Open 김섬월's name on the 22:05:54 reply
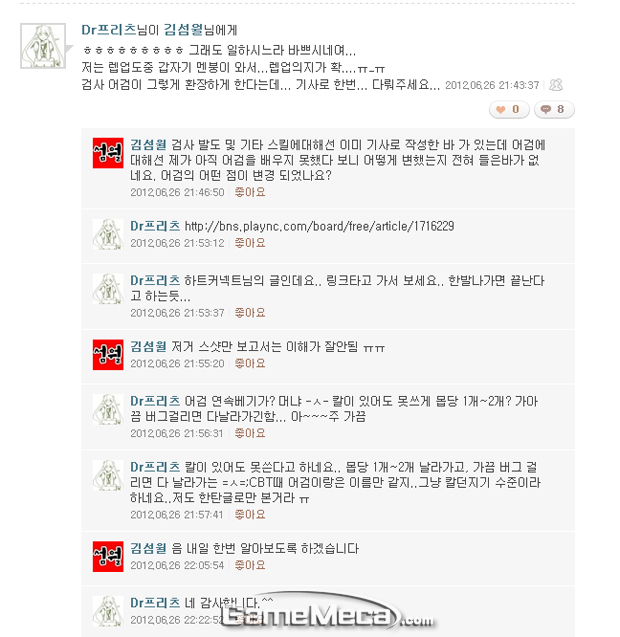This screenshot has height=637, width=620. click(x=148, y=548)
